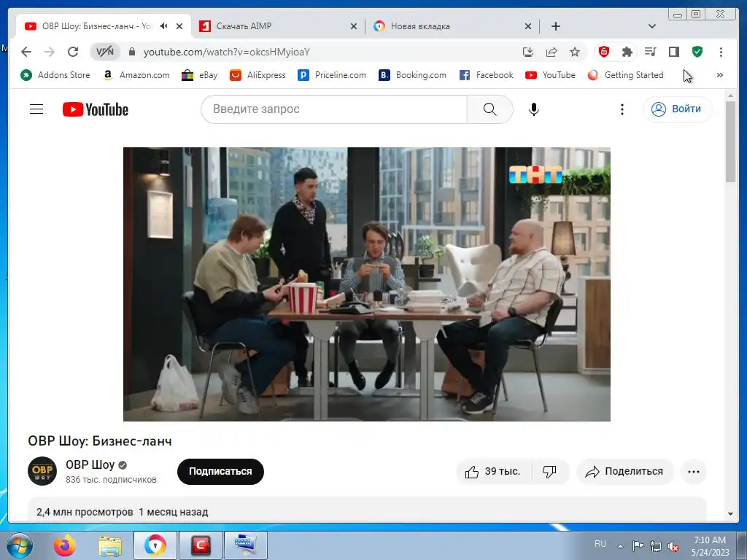This screenshot has height=560, width=747.
Task: Click the Подписаться subscribe button
Action: coord(220,472)
